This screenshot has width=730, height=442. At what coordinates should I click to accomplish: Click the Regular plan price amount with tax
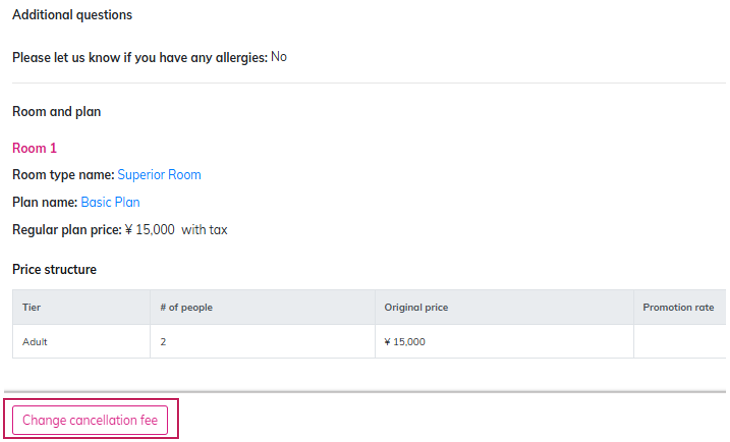click(176, 230)
